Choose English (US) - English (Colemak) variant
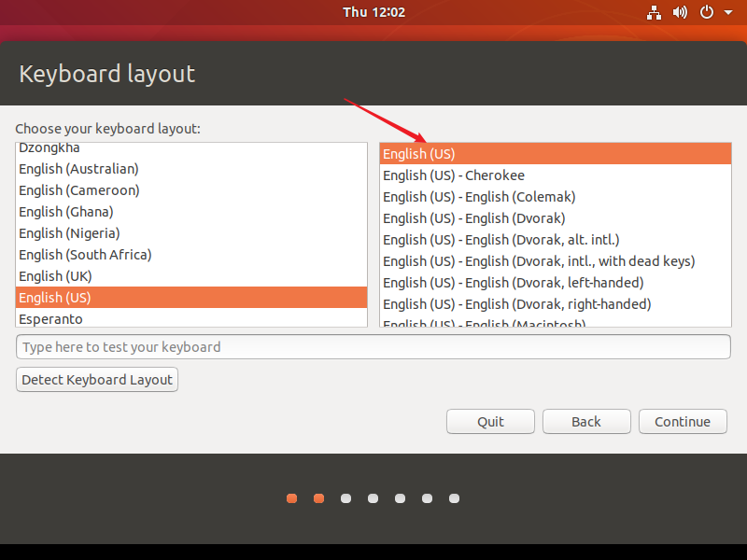Image resolution: width=747 pixels, height=560 pixels. pos(556,197)
